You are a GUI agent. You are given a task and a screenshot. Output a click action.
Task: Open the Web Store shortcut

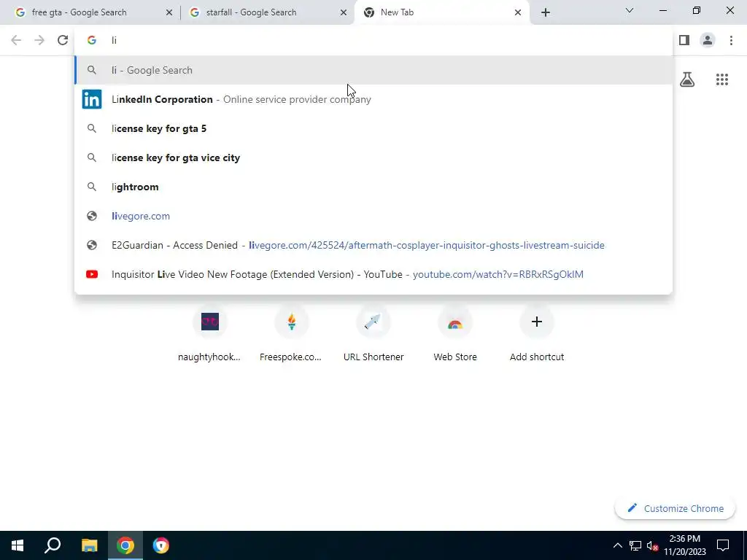(x=455, y=332)
